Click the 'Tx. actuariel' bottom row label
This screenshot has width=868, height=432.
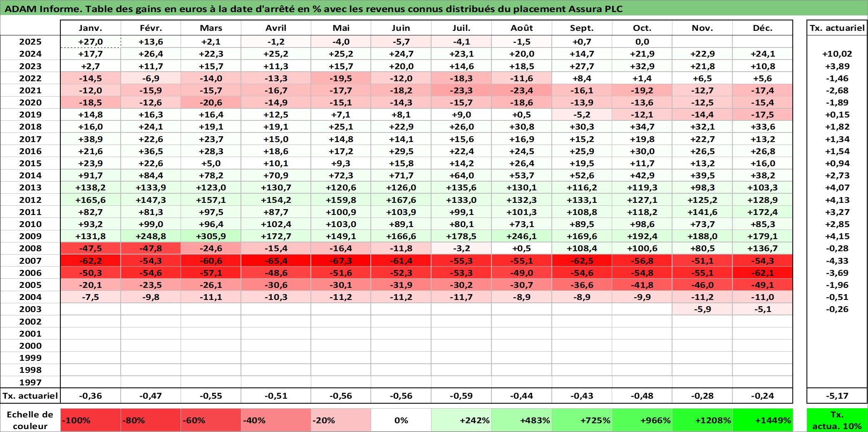click(30, 396)
